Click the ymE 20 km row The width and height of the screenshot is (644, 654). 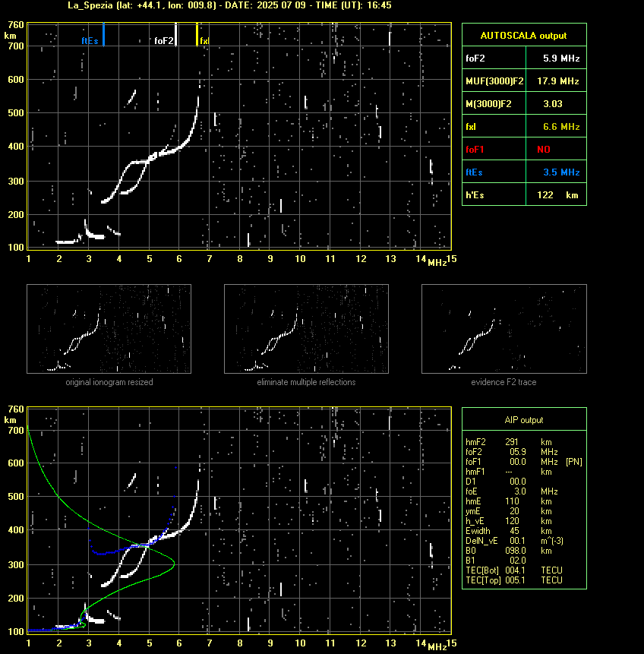pos(509,511)
